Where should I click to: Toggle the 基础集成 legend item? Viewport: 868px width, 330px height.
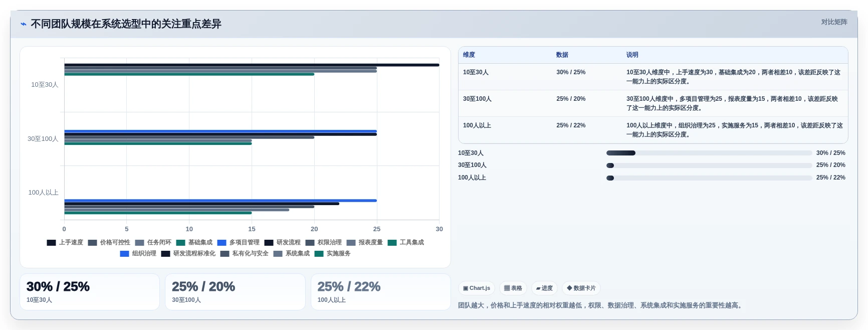pos(194,243)
